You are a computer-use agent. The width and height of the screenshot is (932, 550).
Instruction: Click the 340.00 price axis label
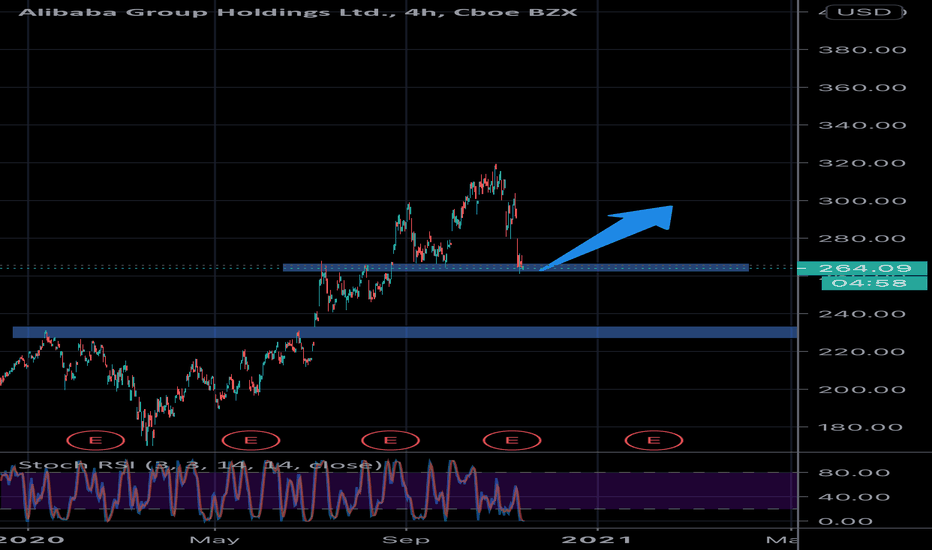point(862,125)
